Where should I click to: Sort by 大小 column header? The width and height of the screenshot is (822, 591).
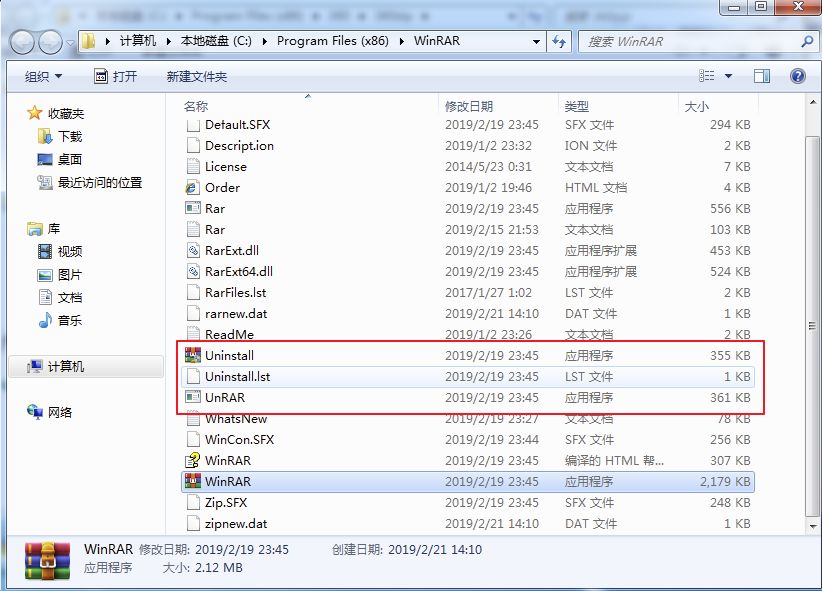(x=718, y=106)
